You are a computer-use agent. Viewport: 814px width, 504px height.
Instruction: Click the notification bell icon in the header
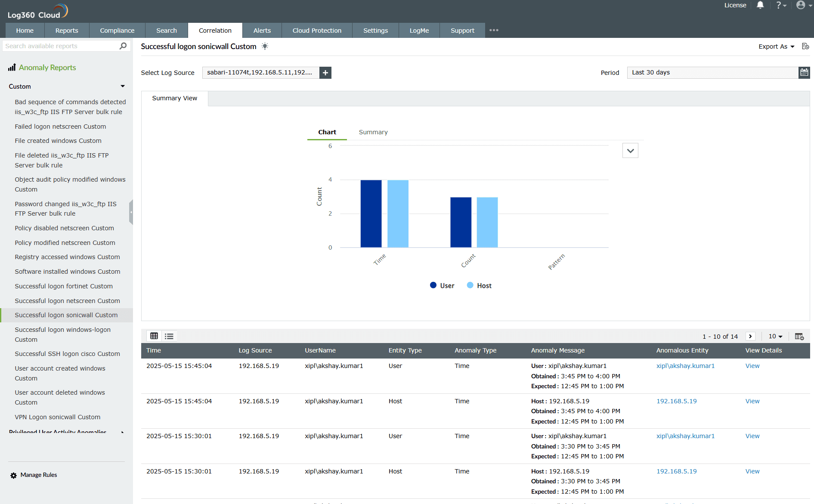point(760,5)
